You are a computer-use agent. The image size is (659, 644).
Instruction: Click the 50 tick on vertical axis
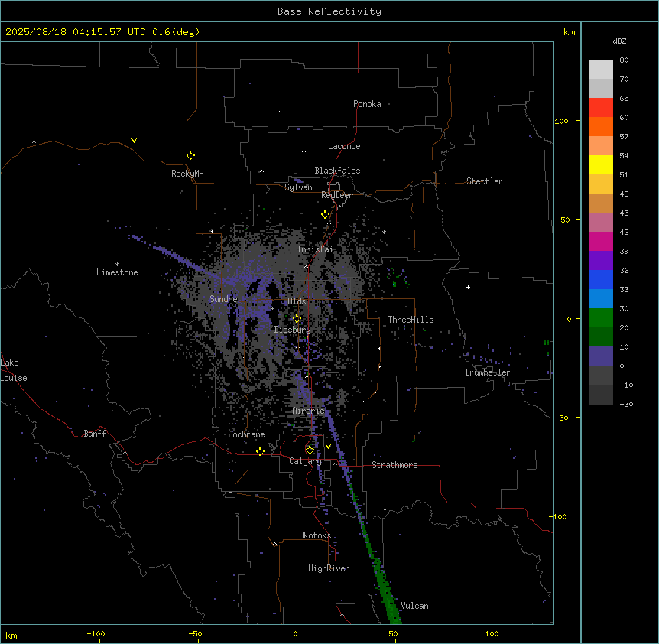coord(565,220)
